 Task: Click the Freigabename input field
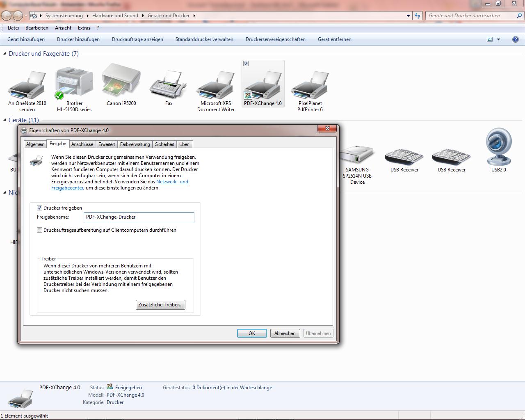coord(139,217)
